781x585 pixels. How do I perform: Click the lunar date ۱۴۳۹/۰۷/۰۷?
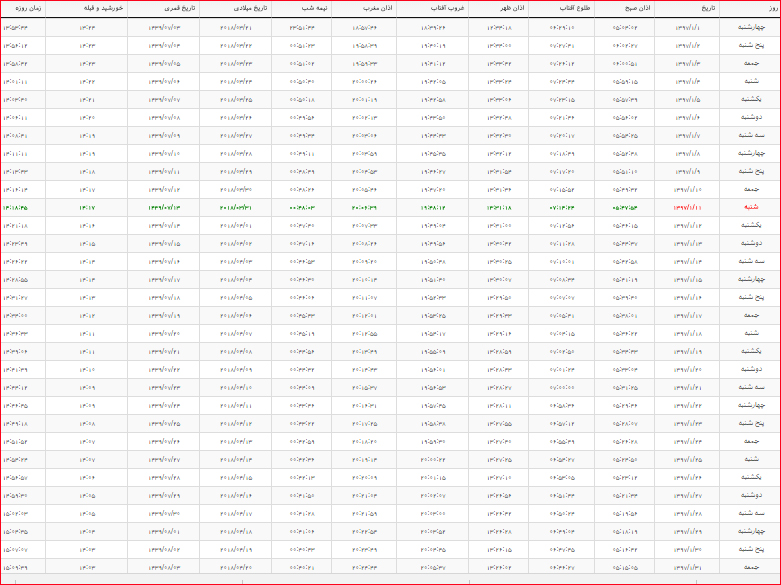tap(164, 100)
